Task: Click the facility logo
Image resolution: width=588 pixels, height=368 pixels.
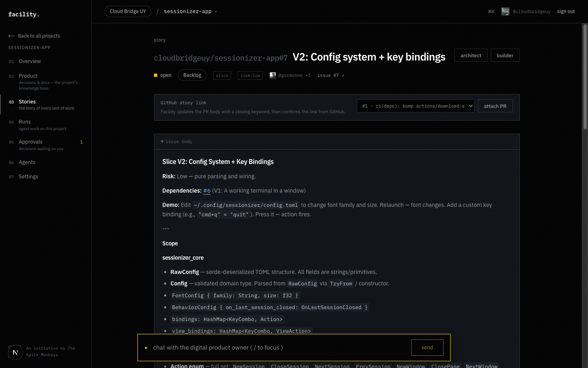Action: click(24, 14)
